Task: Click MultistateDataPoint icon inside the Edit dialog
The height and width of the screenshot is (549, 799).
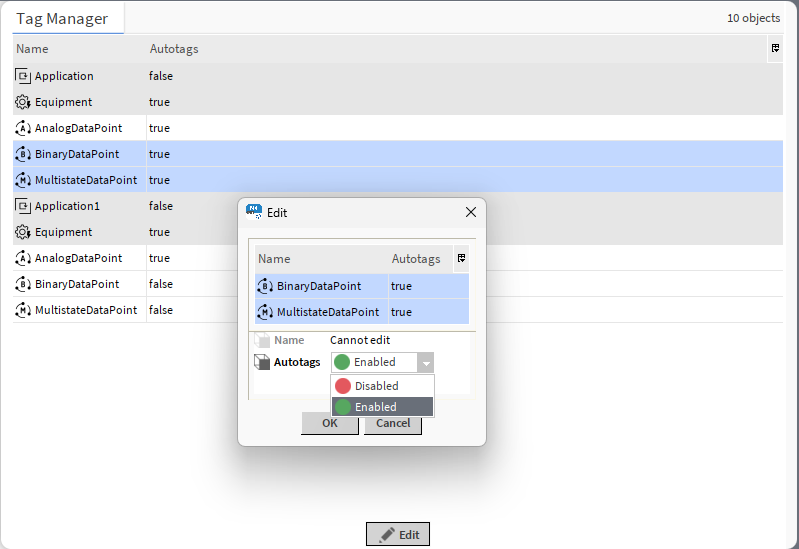Action: coord(265,312)
